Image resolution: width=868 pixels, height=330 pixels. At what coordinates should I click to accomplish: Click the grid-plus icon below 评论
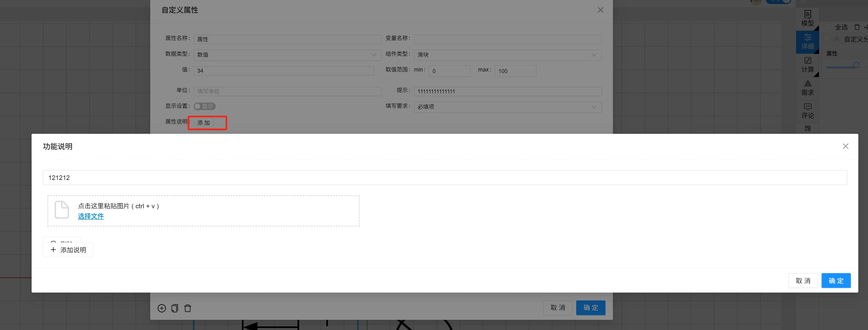(807, 128)
